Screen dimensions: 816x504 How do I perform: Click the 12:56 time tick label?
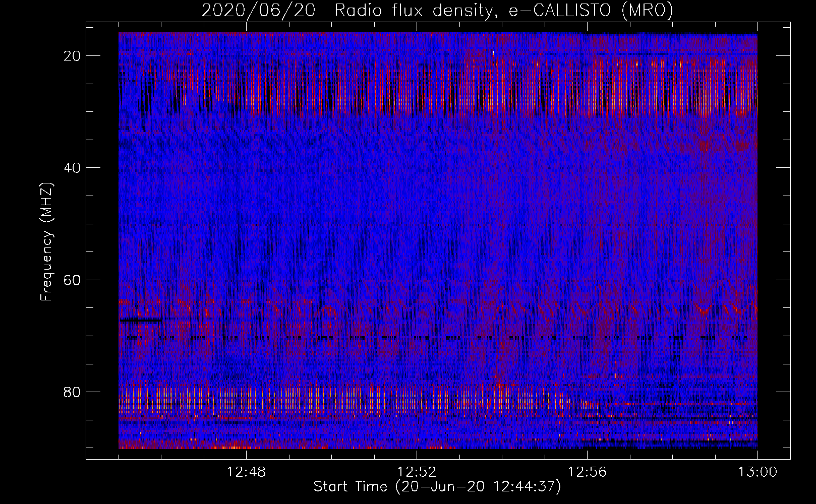point(588,472)
